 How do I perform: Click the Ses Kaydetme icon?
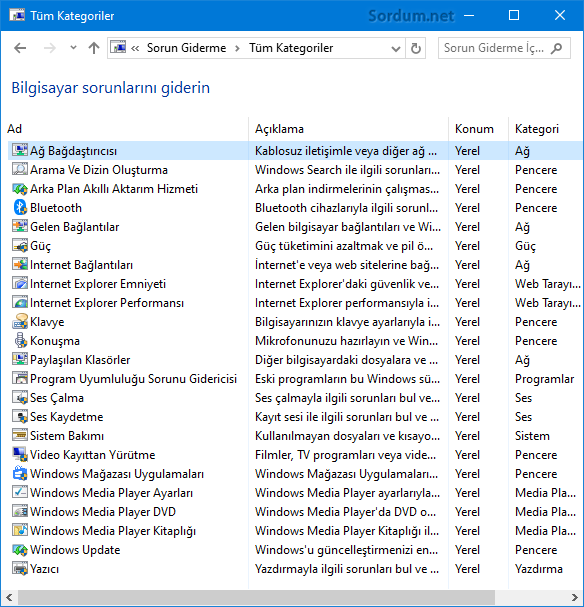click(20, 416)
